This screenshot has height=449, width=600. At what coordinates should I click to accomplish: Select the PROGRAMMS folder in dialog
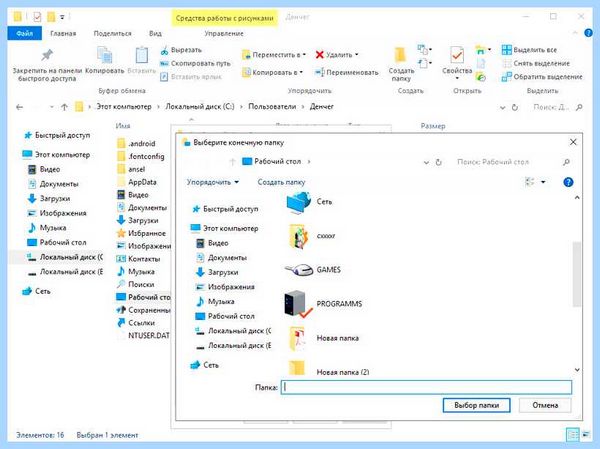tap(323, 304)
